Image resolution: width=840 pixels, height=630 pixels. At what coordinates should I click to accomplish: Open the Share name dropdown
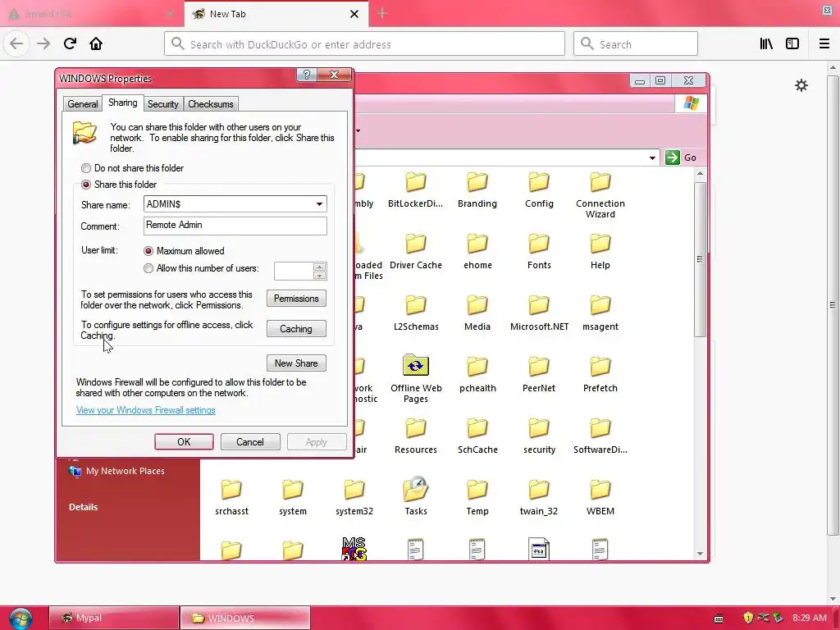pyautogui.click(x=319, y=204)
